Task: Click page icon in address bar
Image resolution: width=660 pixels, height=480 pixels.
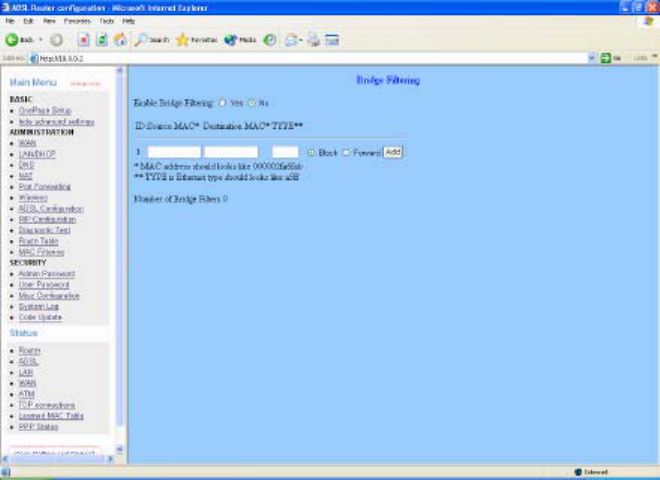Action: 34,59
